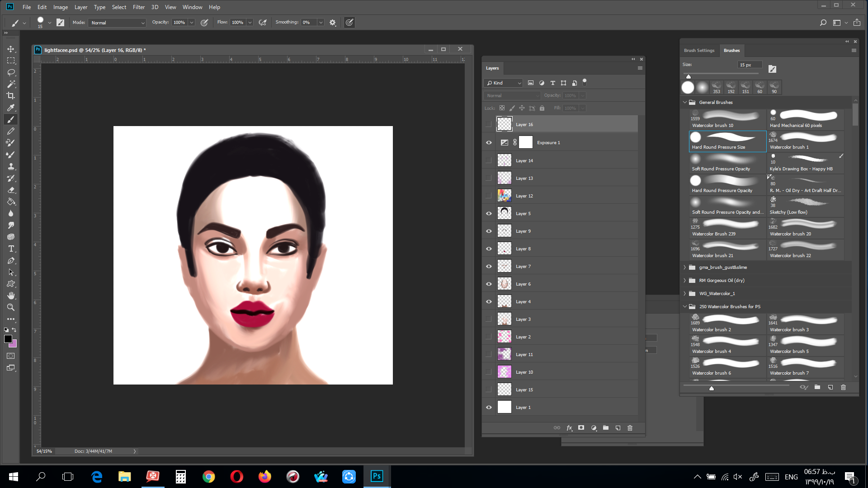Select the Pencil tool in toolbar
Screen dimensions: 868x488
point(11,131)
